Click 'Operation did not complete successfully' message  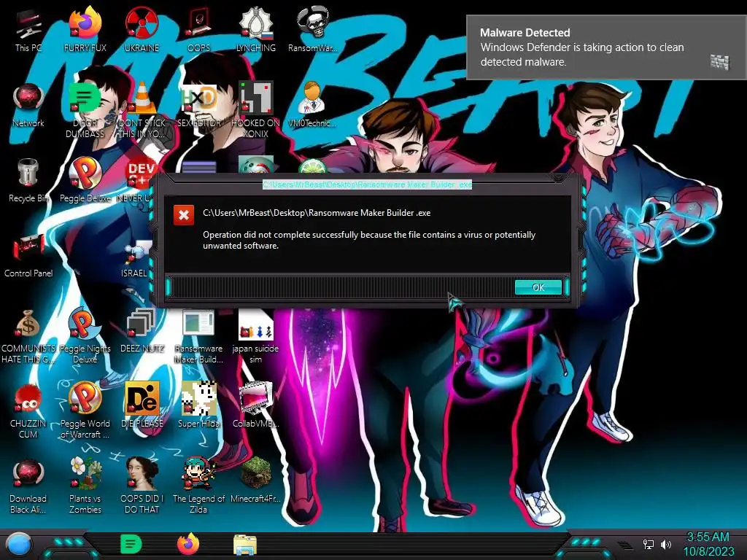369,240
